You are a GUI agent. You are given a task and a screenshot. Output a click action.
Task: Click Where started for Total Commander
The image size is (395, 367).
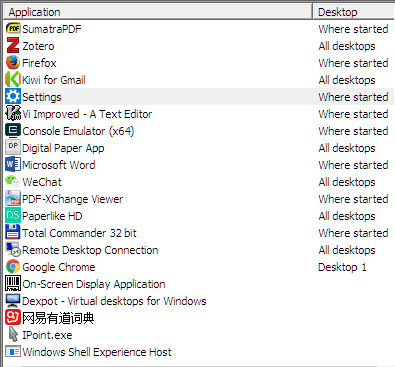coord(353,233)
